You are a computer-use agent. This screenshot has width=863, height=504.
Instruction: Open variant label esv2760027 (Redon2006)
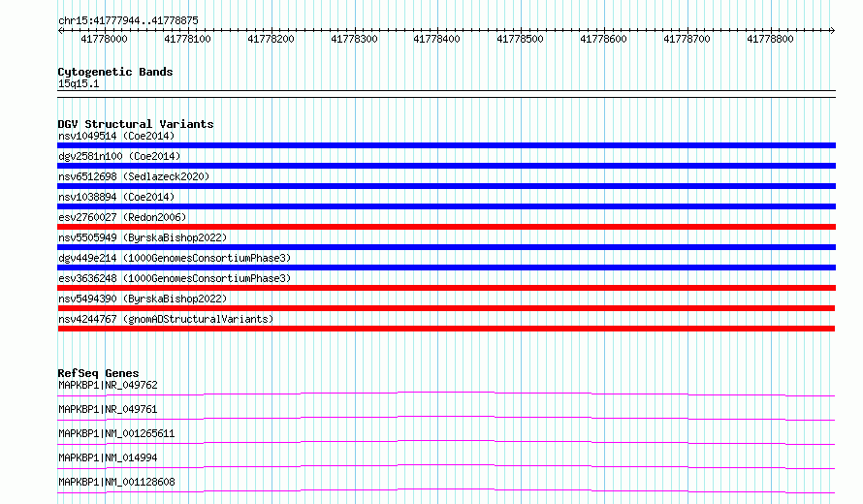point(122,217)
